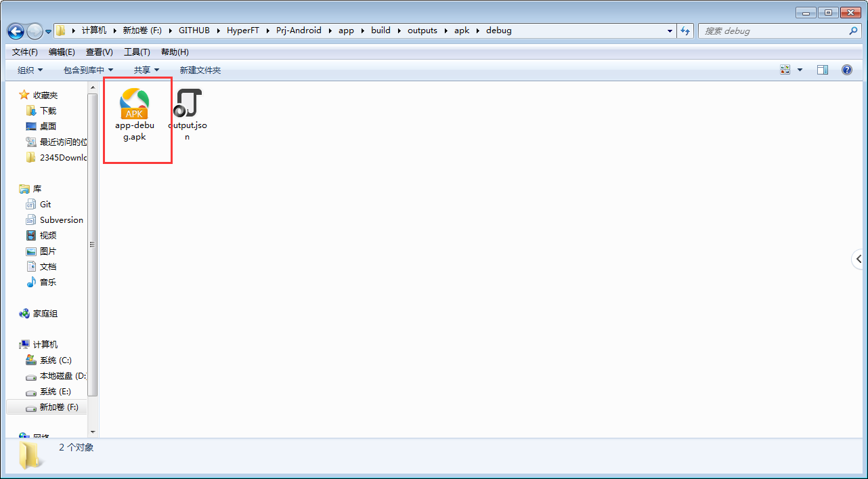Screen dimensions: 868x479
Task: Click HyperFT in the address breadcrumb
Action: point(244,30)
